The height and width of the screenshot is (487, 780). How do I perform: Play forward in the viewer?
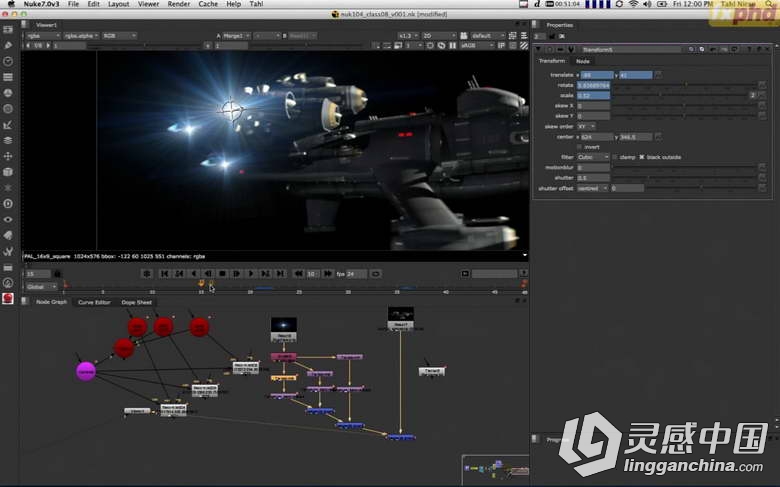pyautogui.click(x=251, y=274)
